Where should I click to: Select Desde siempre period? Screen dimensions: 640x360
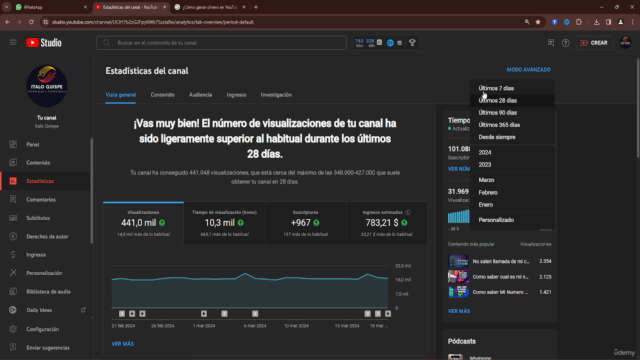[x=512, y=137]
